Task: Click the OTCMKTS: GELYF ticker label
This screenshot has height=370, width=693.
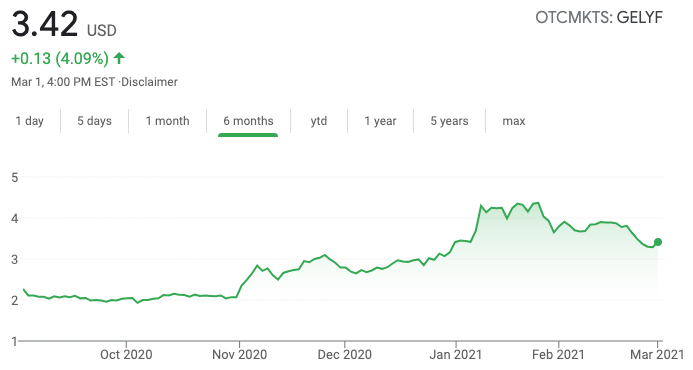Action: [x=599, y=18]
